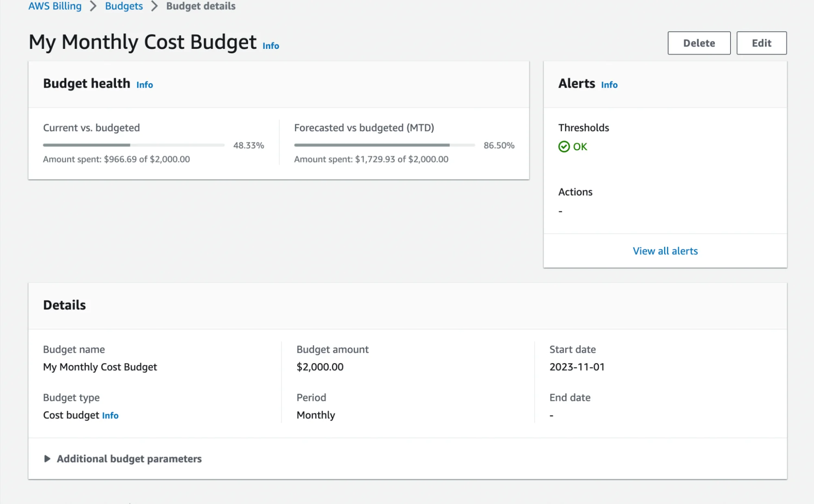Click the Actions label in Alerts
This screenshot has width=814, height=504.
click(x=575, y=192)
